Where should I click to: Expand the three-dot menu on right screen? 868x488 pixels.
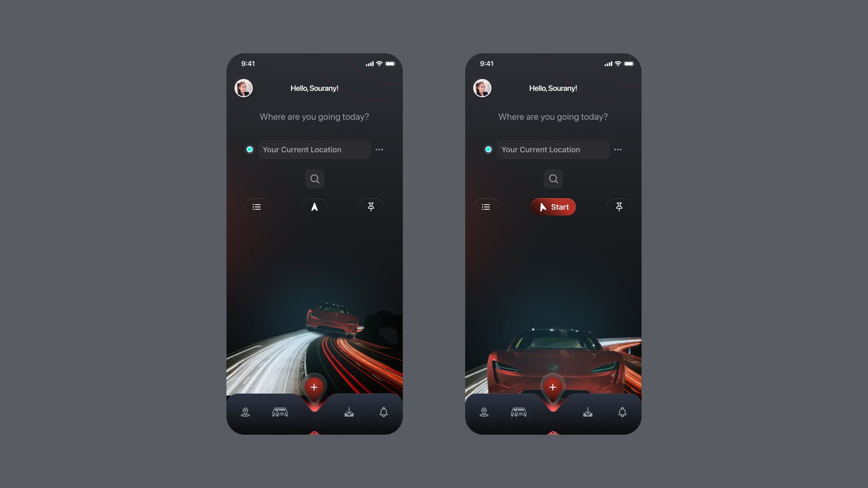click(x=618, y=150)
